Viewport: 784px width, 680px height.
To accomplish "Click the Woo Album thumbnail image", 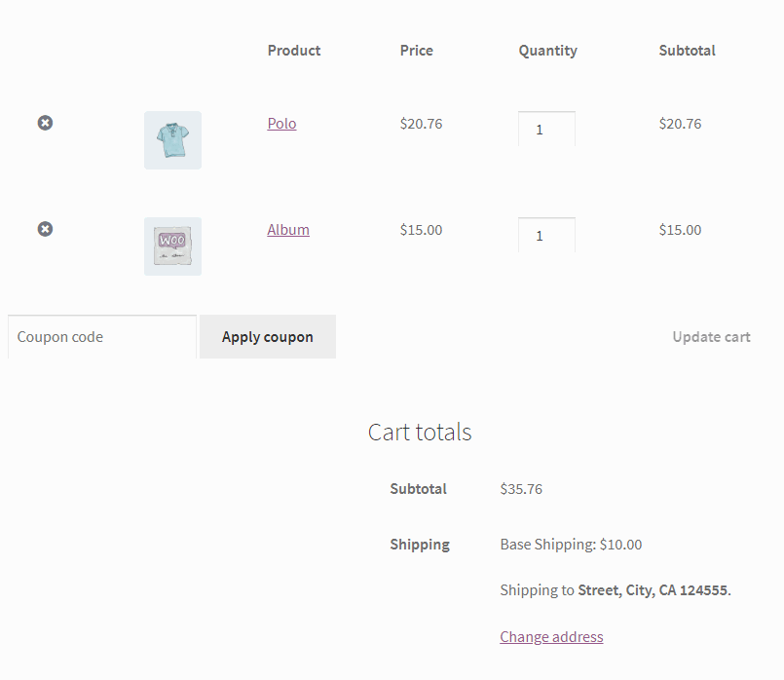I will click(172, 246).
